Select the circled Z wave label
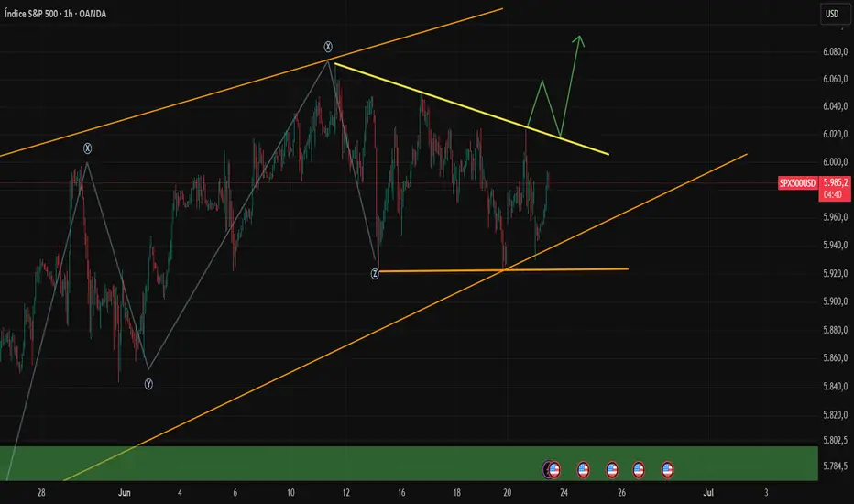854x504 pixels. pos(375,274)
